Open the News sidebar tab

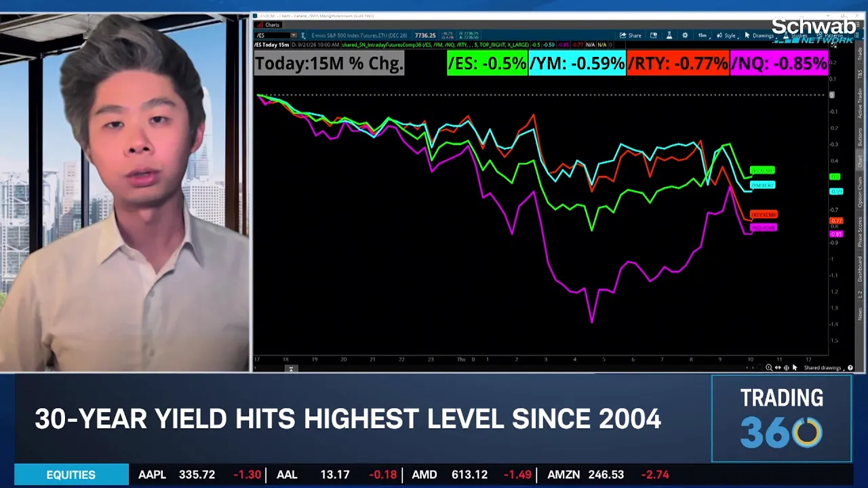pyautogui.click(x=860, y=313)
